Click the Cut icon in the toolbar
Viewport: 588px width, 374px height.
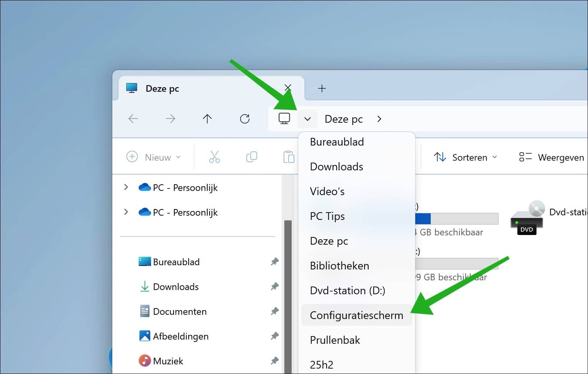click(214, 157)
